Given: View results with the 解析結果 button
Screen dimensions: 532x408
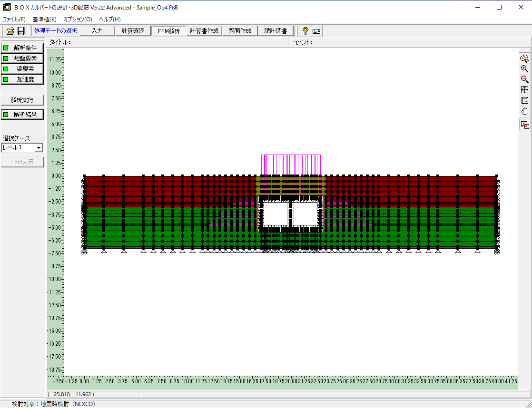Looking at the screenshot, I should pos(22,115).
